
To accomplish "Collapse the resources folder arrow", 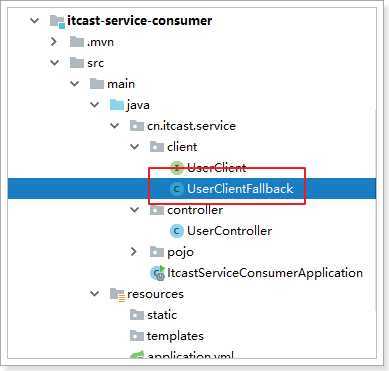I will (95, 294).
